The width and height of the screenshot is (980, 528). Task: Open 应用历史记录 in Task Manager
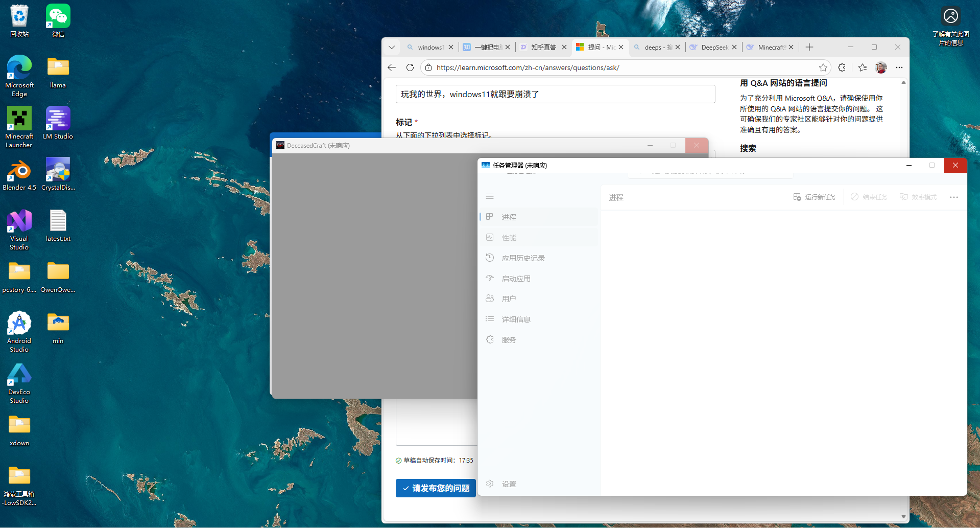coord(522,258)
